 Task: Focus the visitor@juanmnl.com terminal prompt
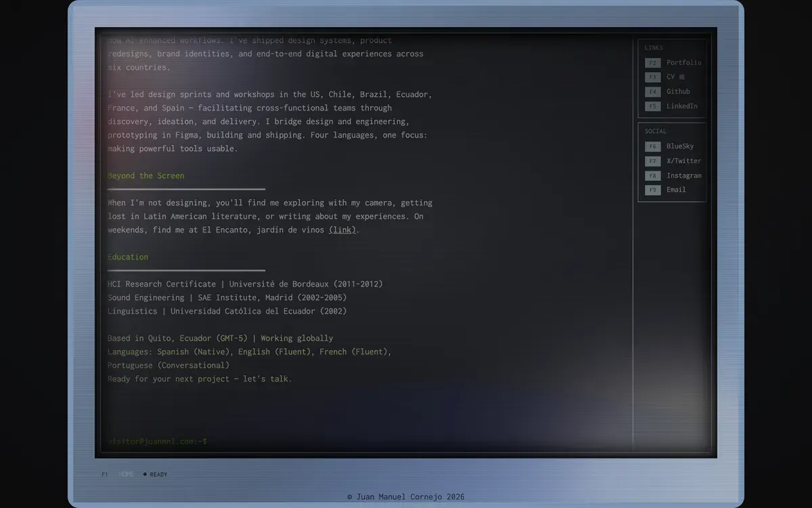(158, 442)
